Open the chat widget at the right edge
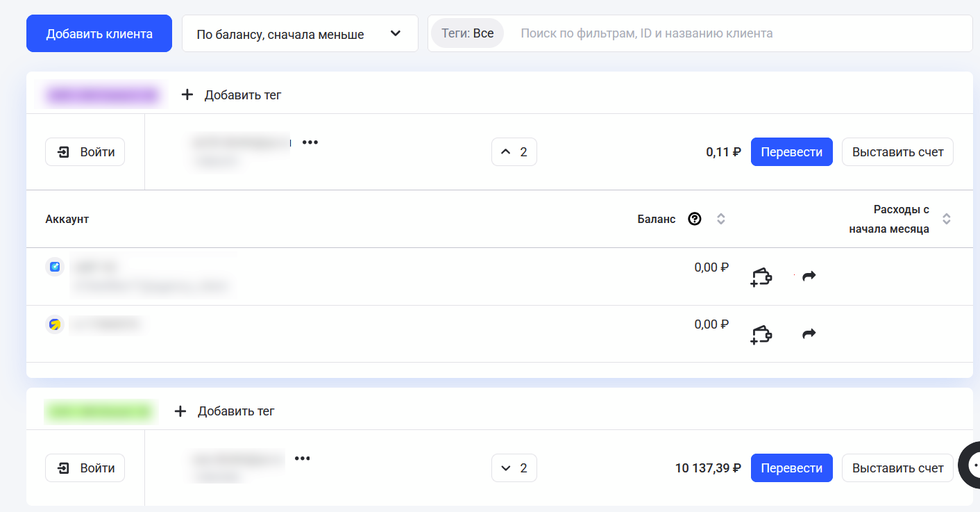Viewport: 980px width, 512px height. pos(972,465)
